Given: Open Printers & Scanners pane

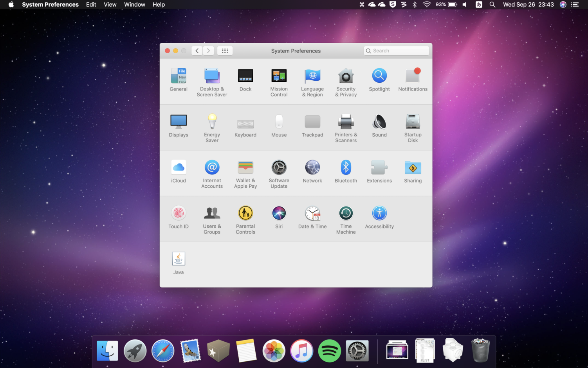Looking at the screenshot, I should 346,128.
